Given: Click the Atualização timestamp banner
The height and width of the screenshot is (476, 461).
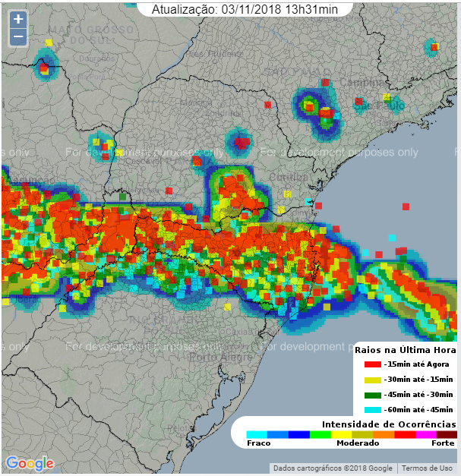Looking at the screenshot, I should pyautogui.click(x=245, y=10).
